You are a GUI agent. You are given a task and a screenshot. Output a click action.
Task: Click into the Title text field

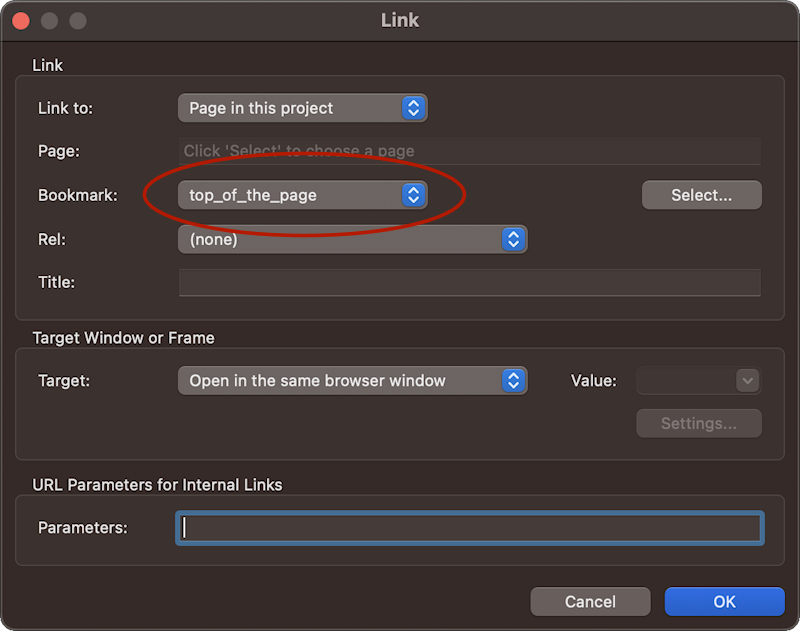(469, 283)
